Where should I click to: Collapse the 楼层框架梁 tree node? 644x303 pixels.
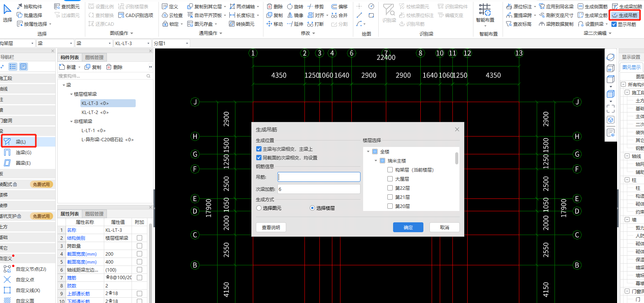pos(71,94)
